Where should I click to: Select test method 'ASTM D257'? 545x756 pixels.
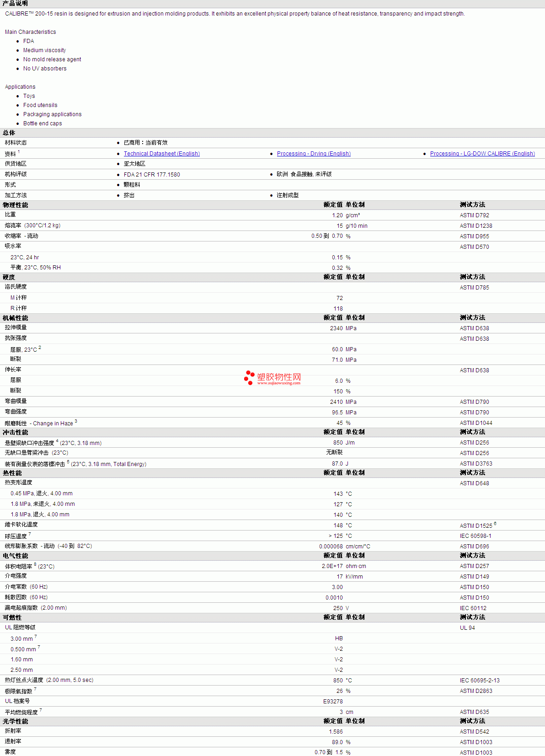point(475,566)
